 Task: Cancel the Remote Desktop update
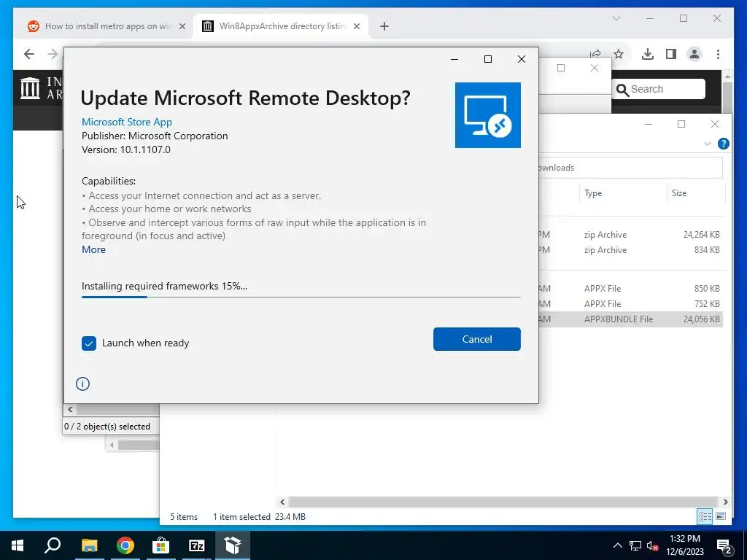(477, 339)
